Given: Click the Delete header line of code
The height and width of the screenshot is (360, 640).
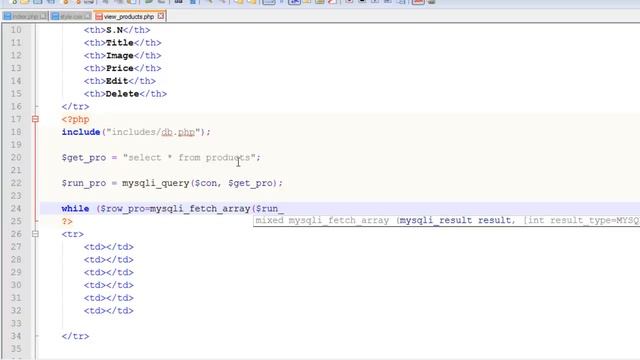Looking at the screenshot, I should (125, 94).
